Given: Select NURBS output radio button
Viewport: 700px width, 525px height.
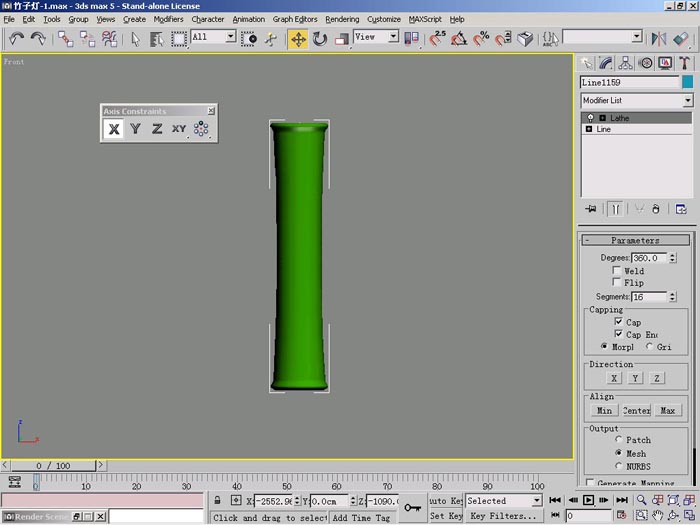Looking at the screenshot, I should coord(618,466).
